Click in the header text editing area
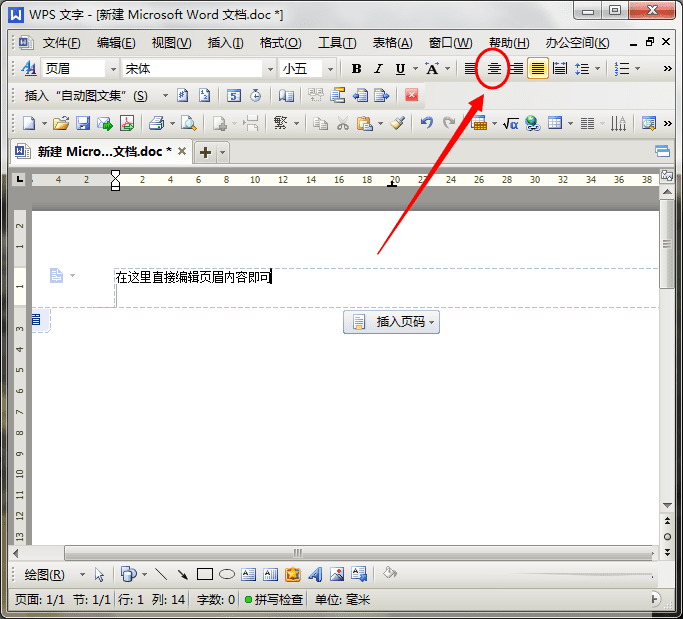 (387, 288)
